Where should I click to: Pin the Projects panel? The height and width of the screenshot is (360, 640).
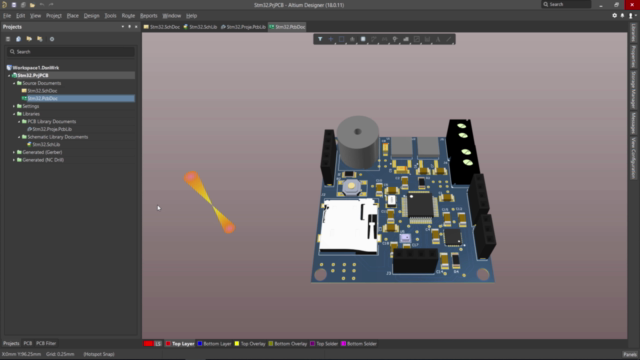point(129,27)
